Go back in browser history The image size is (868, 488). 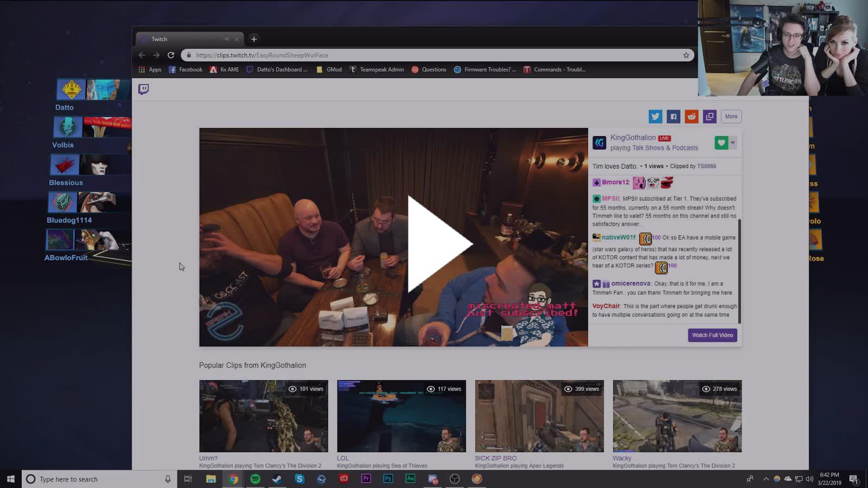coord(142,55)
